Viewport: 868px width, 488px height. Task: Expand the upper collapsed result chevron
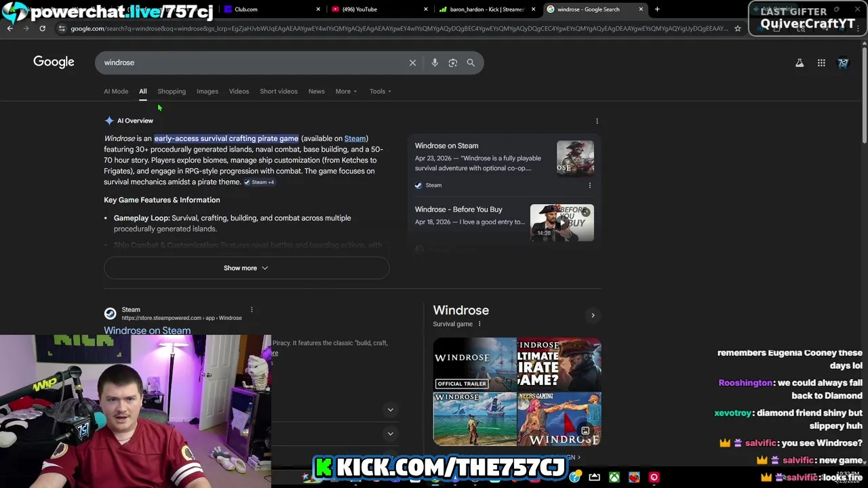[x=390, y=409]
